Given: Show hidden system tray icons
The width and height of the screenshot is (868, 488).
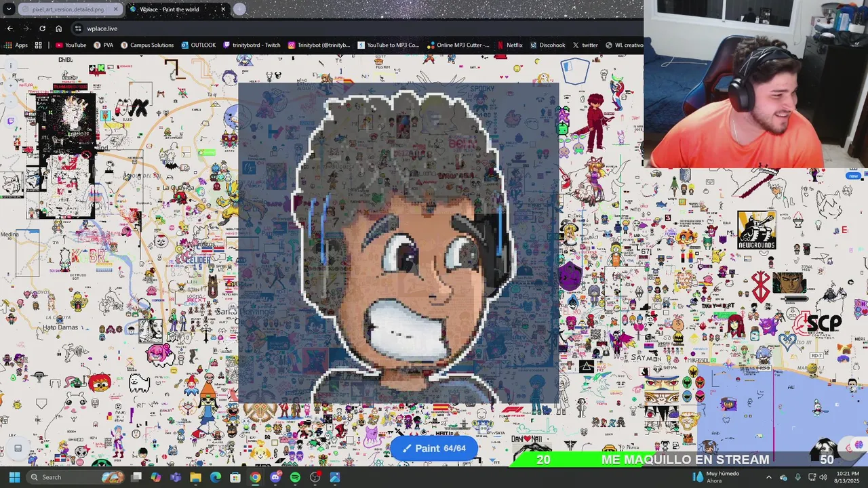Looking at the screenshot, I should point(768,477).
